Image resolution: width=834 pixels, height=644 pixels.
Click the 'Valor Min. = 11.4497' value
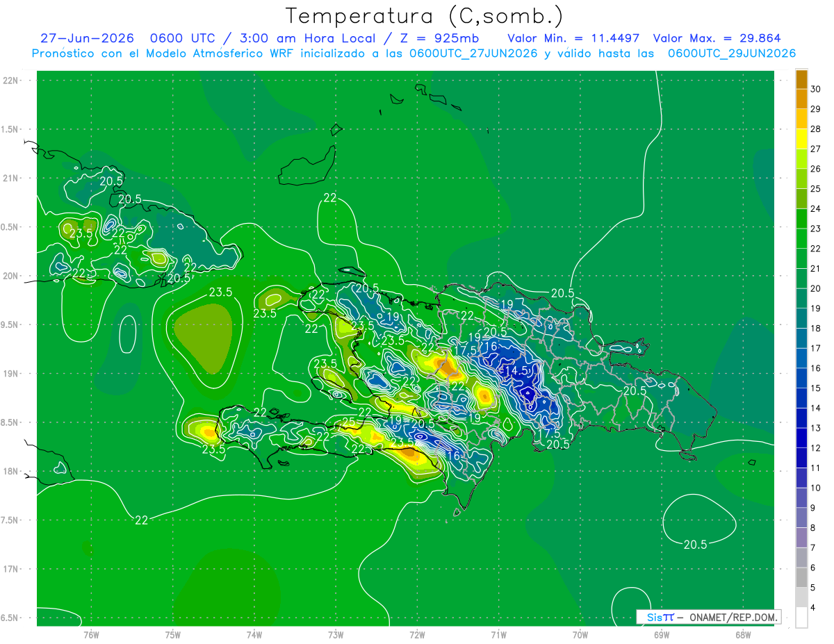click(x=573, y=38)
